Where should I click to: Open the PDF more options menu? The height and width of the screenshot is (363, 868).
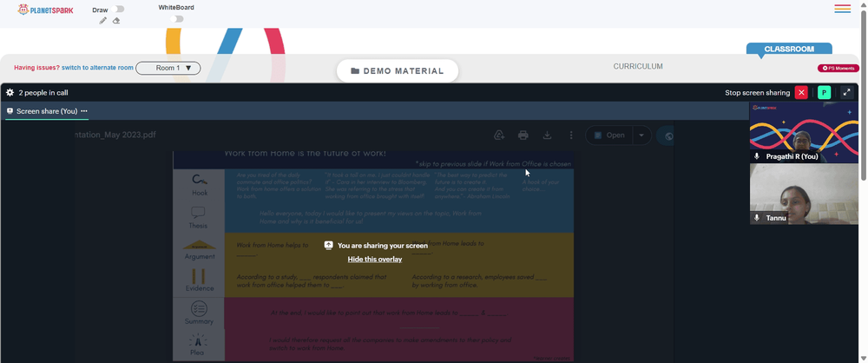pyautogui.click(x=571, y=135)
